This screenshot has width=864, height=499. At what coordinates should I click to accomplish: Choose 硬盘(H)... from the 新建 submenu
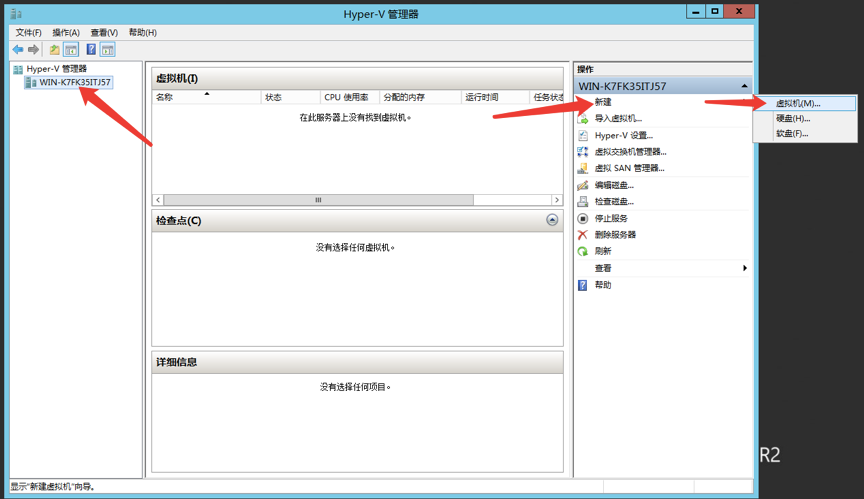tap(806, 118)
